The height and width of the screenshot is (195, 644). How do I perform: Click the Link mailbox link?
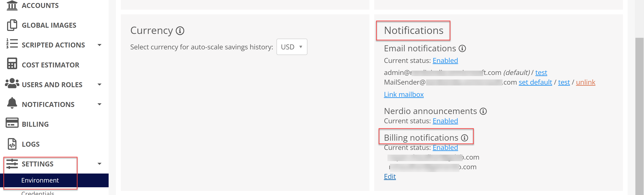[404, 94]
